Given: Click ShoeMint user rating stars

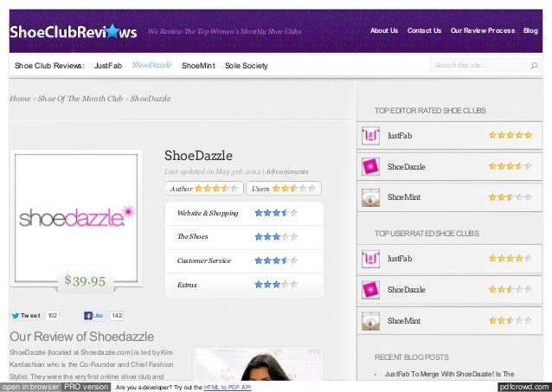Looking at the screenshot, I should click(510, 320).
